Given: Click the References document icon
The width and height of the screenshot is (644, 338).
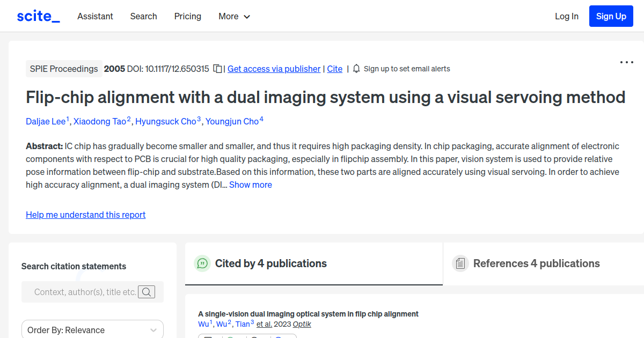Looking at the screenshot, I should point(460,263).
